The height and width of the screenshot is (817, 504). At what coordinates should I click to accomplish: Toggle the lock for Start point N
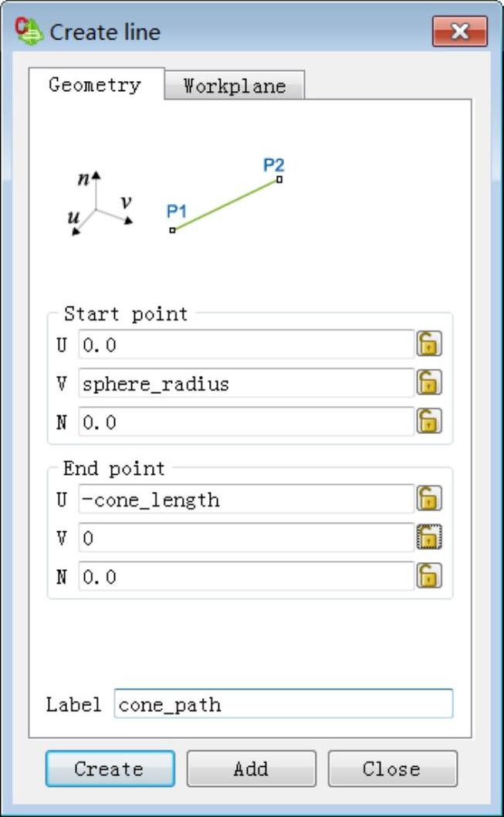click(x=429, y=421)
